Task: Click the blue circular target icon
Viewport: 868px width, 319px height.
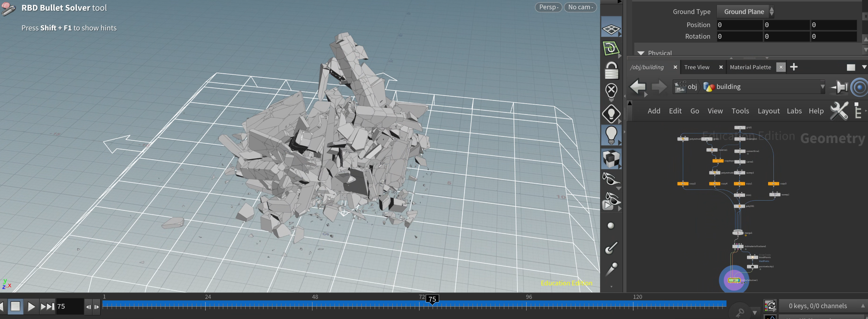Action: (x=859, y=87)
